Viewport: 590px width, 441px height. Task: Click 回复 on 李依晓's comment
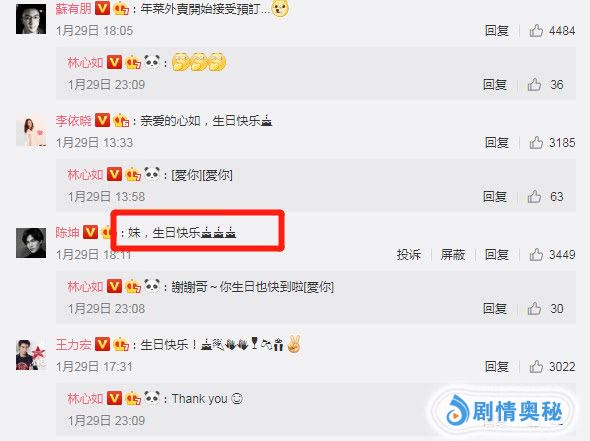(497, 143)
